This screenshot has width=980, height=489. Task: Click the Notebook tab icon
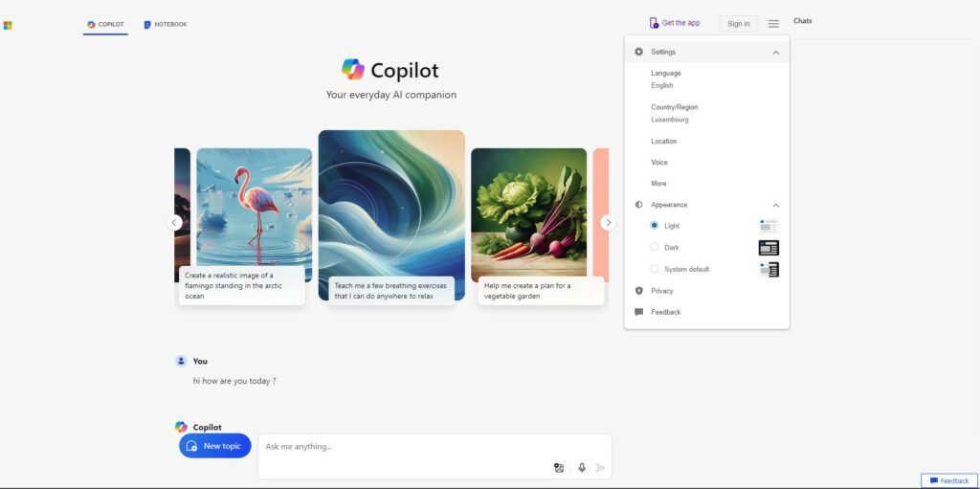click(147, 24)
